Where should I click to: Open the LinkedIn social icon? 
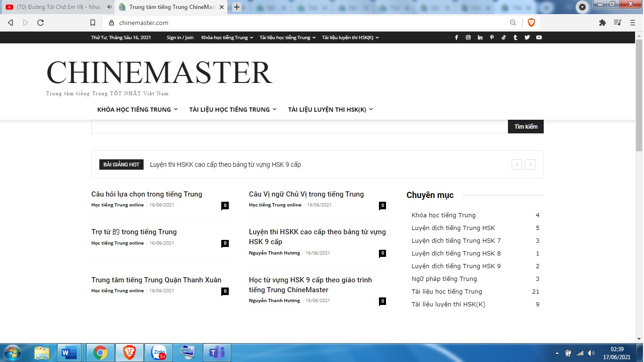[x=480, y=38]
